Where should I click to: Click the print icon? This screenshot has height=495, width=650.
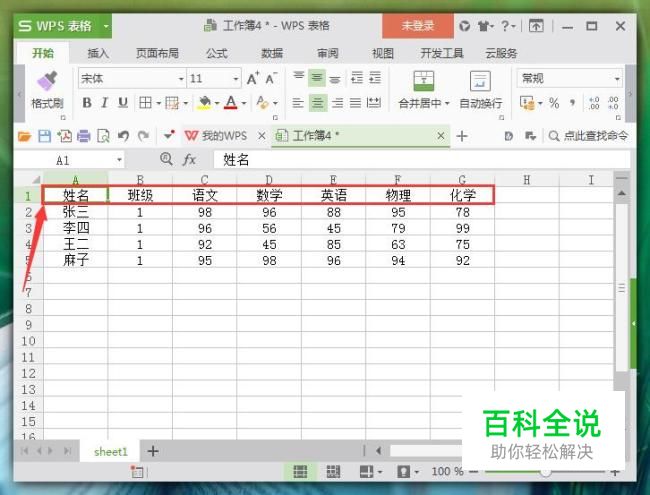pyautogui.click(x=83, y=136)
